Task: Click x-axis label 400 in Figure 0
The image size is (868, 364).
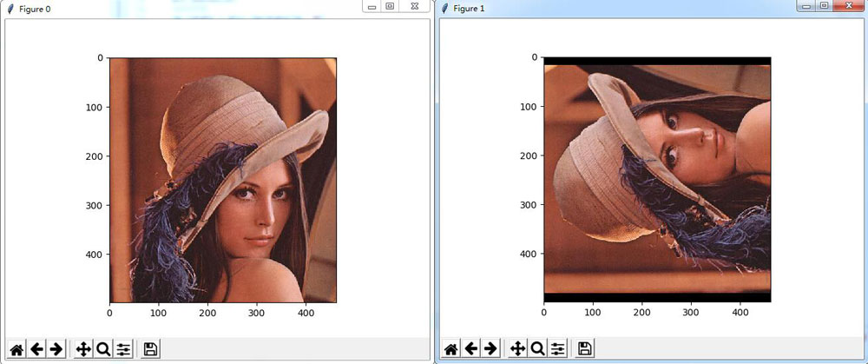Action: tap(306, 314)
